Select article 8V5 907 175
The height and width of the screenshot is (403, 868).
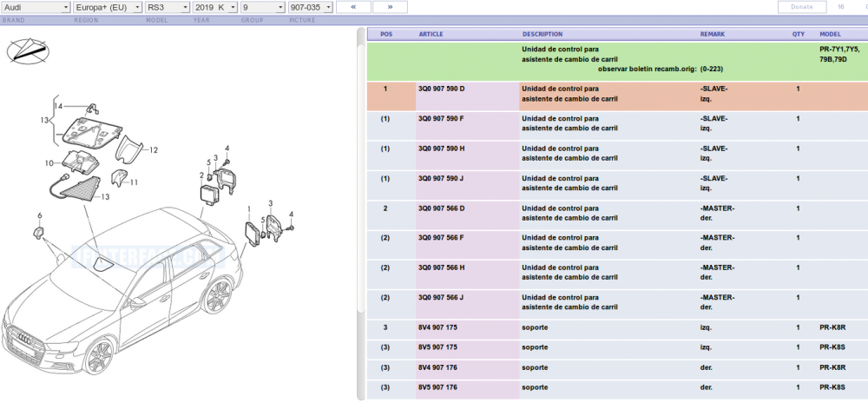(x=437, y=347)
